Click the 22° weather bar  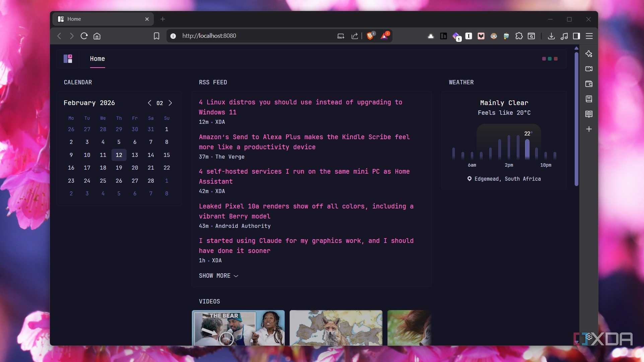527,149
